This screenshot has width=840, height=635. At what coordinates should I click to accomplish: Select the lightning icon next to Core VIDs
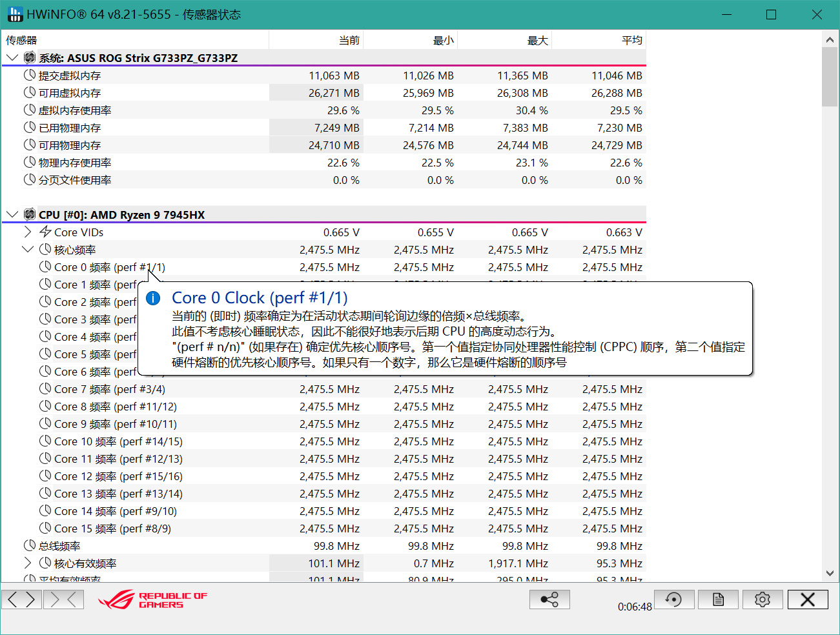(x=45, y=232)
